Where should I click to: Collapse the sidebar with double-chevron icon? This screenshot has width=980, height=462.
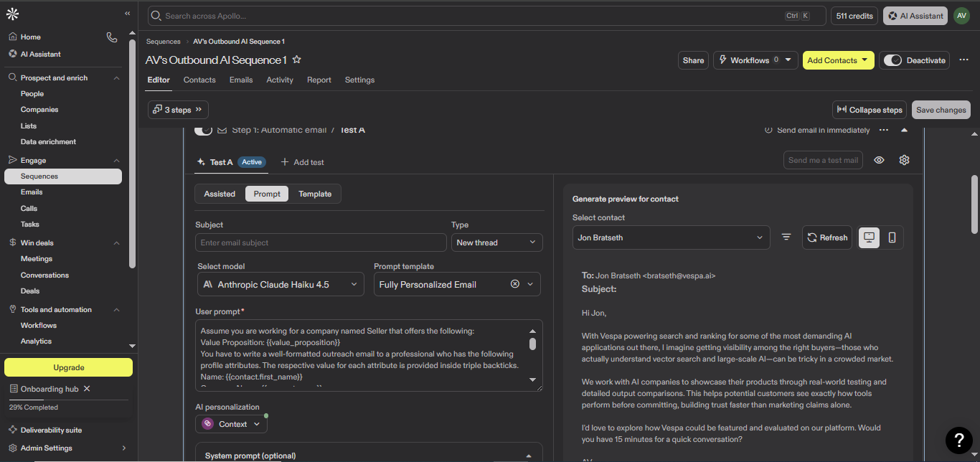pos(127,14)
